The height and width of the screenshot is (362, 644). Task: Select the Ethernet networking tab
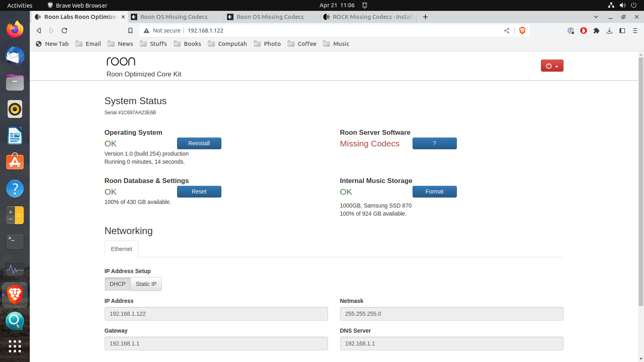(122, 249)
